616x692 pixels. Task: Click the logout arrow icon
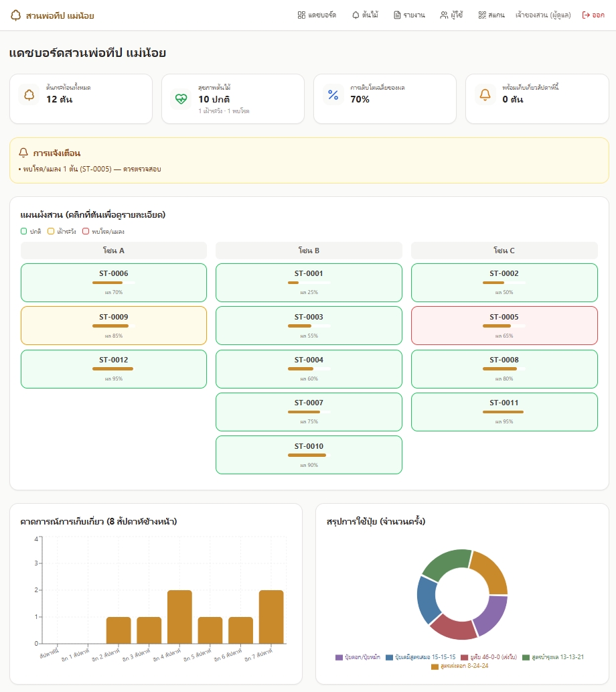[x=586, y=15]
